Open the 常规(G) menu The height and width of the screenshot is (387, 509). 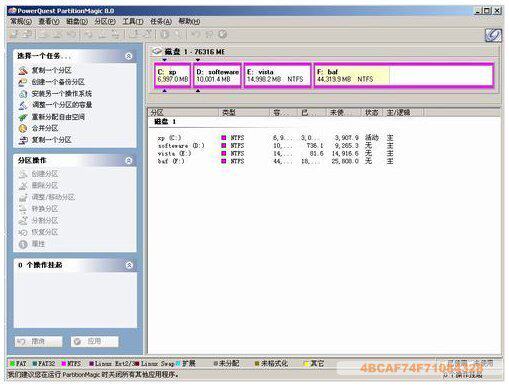[x=20, y=21]
